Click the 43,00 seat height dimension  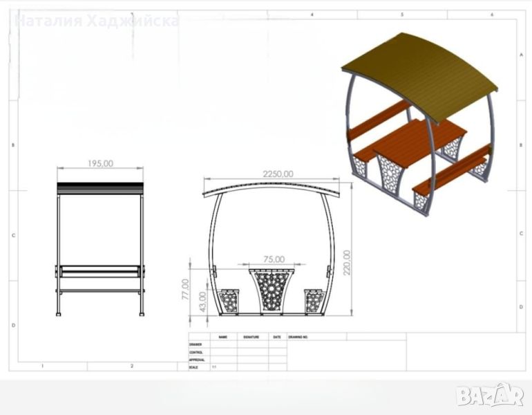coord(202,300)
